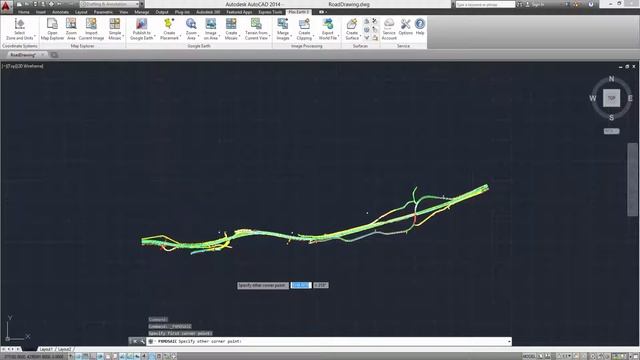Click Image on Area tool
This screenshot has height=360, width=640.
[x=211, y=29]
